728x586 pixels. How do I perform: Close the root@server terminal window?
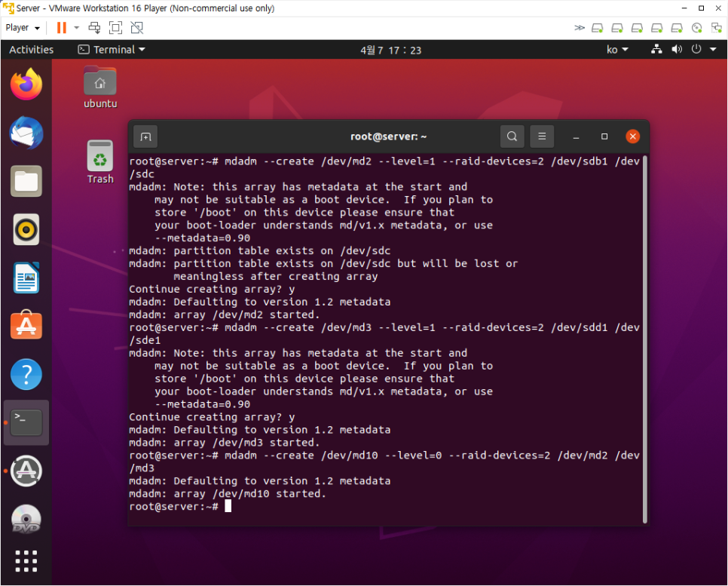632,137
